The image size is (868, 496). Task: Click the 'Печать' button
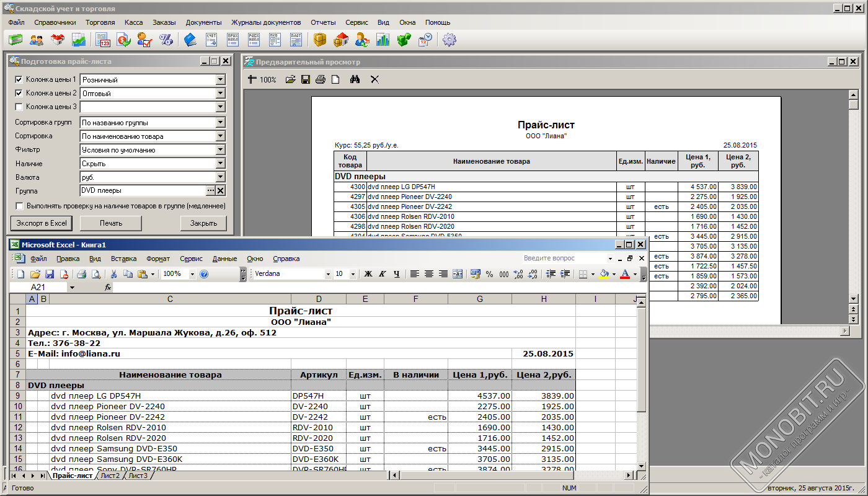(x=110, y=223)
